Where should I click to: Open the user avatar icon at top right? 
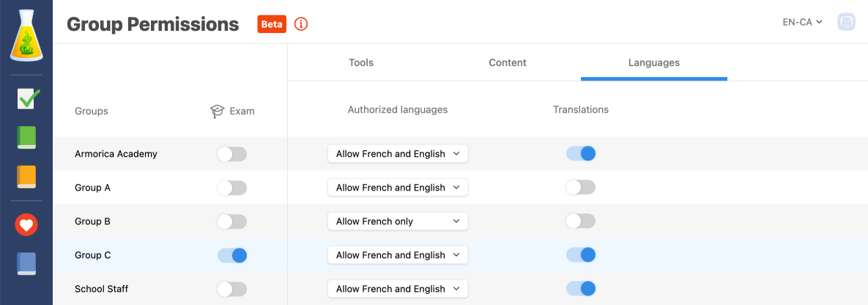pyautogui.click(x=847, y=22)
